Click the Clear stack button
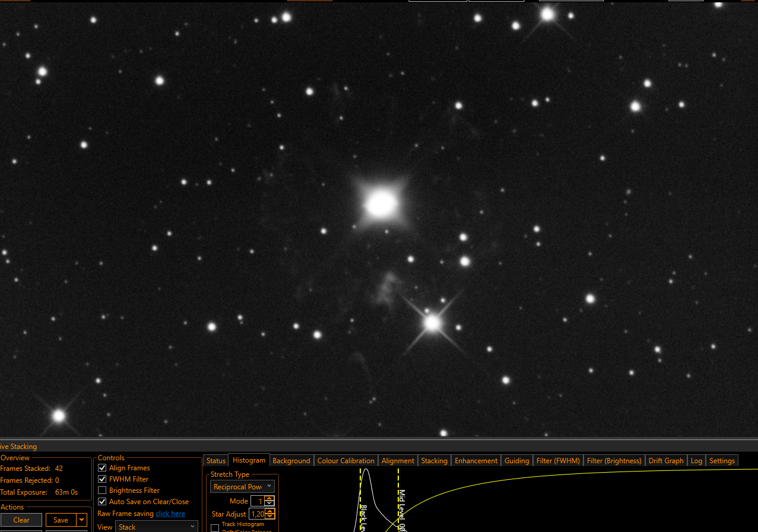 click(21, 520)
